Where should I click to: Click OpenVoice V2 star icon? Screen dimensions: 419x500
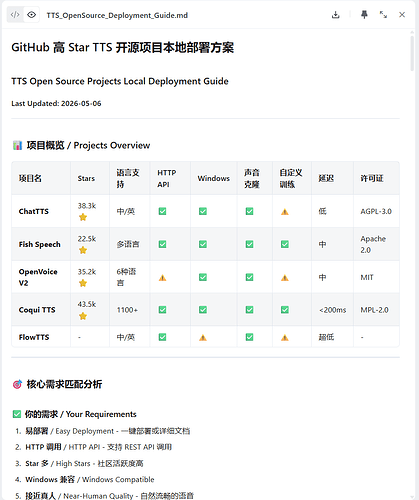click(83, 283)
